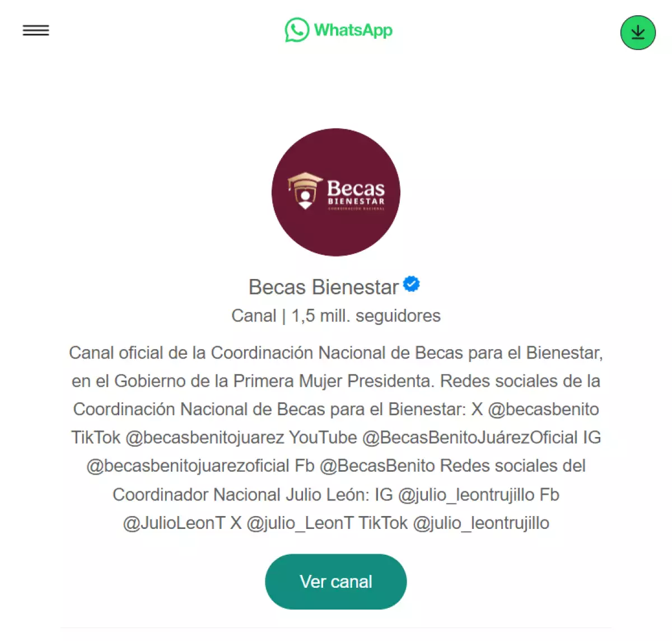
Task: Click the graduation cap emblem in the avatar
Action: [305, 191]
